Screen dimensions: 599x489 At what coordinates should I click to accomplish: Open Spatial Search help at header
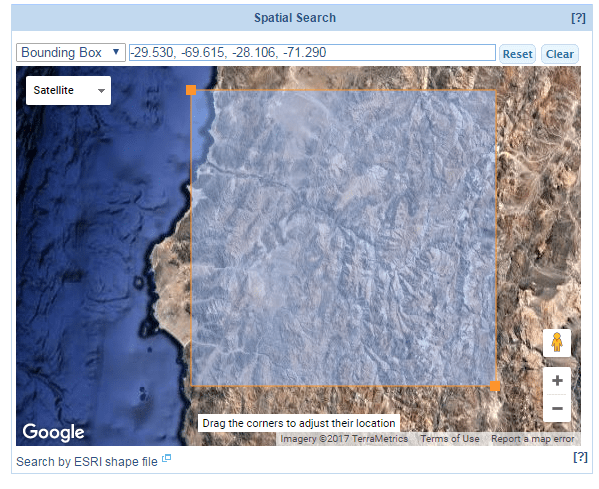pos(578,18)
